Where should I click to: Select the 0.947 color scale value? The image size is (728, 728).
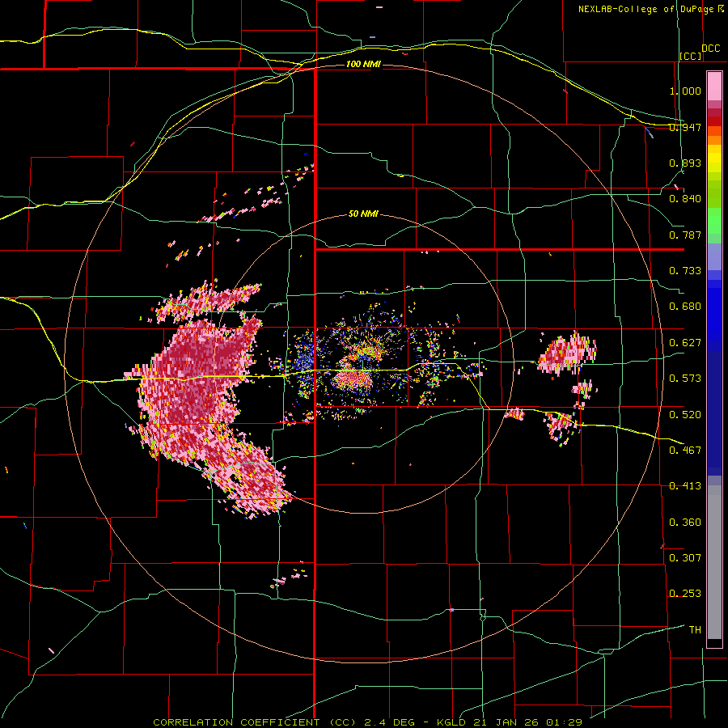[685, 127]
